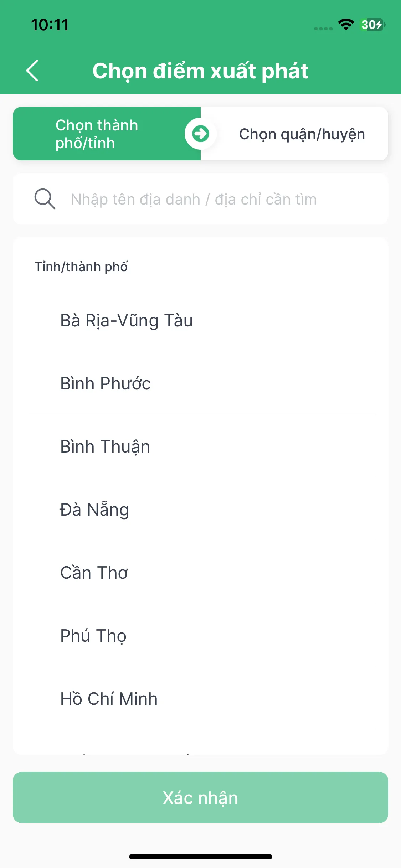The image size is (401, 868).
Task: Select the Chọn thành phố/tỉnh tab
Action: pos(107,134)
